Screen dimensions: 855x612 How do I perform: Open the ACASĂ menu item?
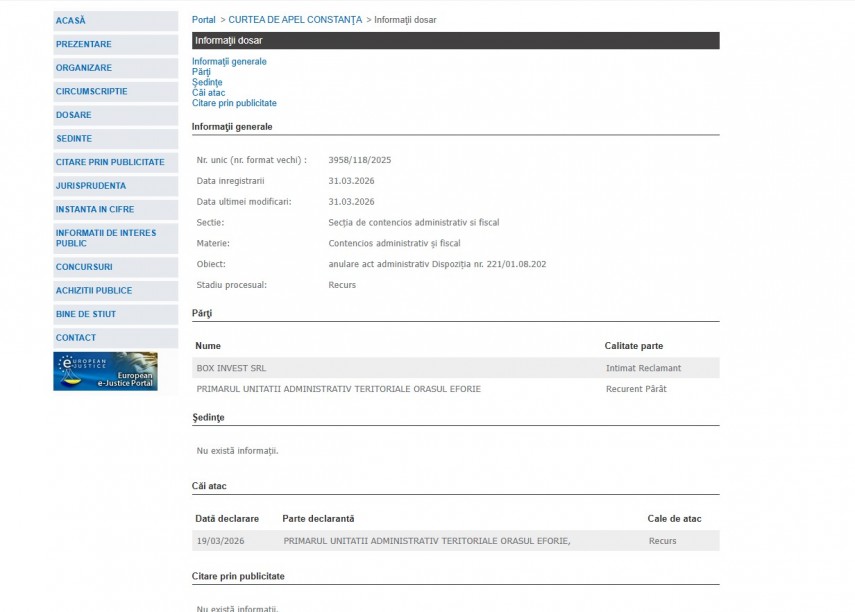71,21
